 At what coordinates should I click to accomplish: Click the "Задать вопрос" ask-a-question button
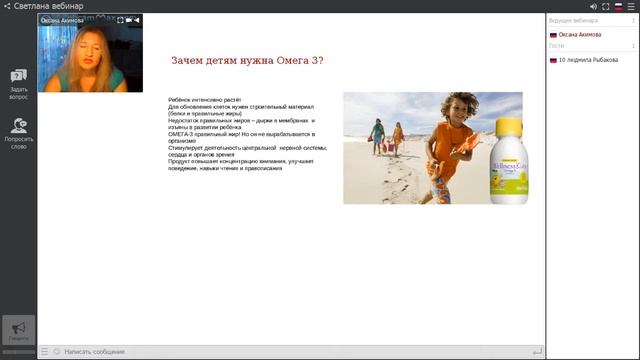[18, 84]
